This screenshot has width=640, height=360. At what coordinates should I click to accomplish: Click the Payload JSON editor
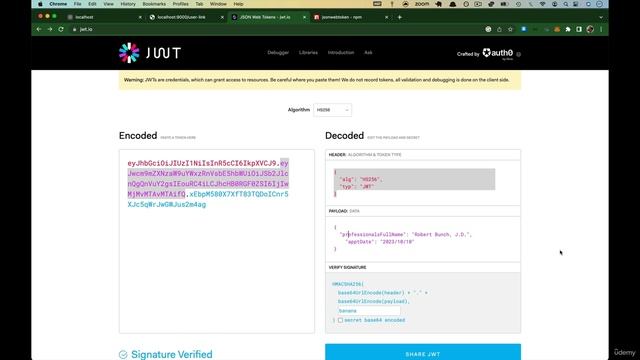coord(423,239)
